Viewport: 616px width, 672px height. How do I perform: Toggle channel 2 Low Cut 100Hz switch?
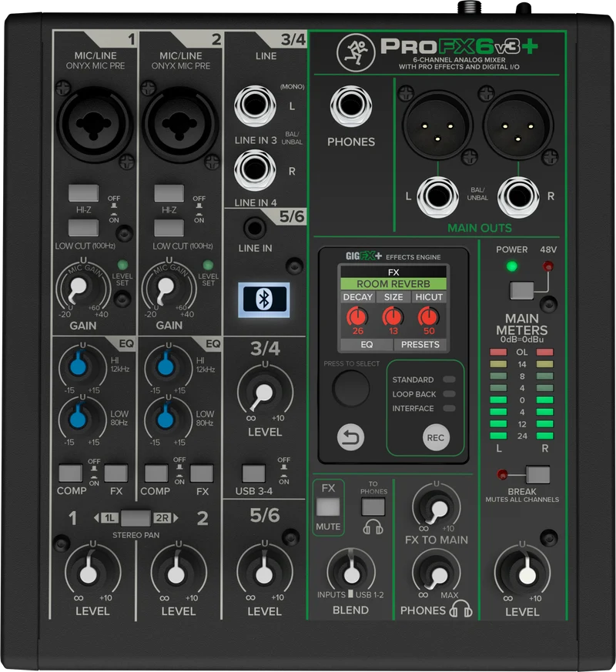pyautogui.click(x=169, y=228)
